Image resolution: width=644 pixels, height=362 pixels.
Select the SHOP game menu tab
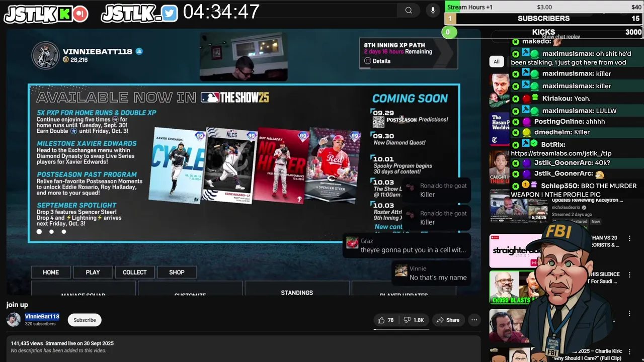pos(177,272)
